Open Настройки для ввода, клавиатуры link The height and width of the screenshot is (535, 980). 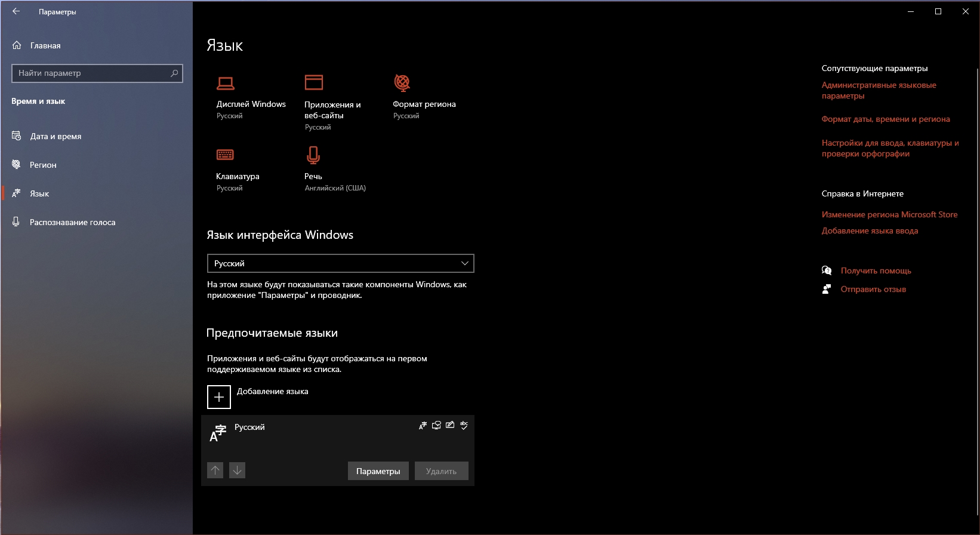890,148
